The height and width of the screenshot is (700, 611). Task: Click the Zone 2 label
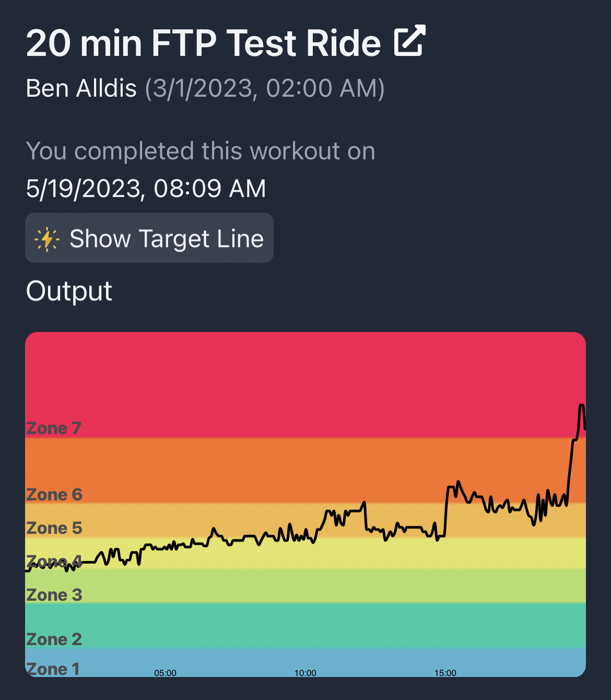point(54,639)
